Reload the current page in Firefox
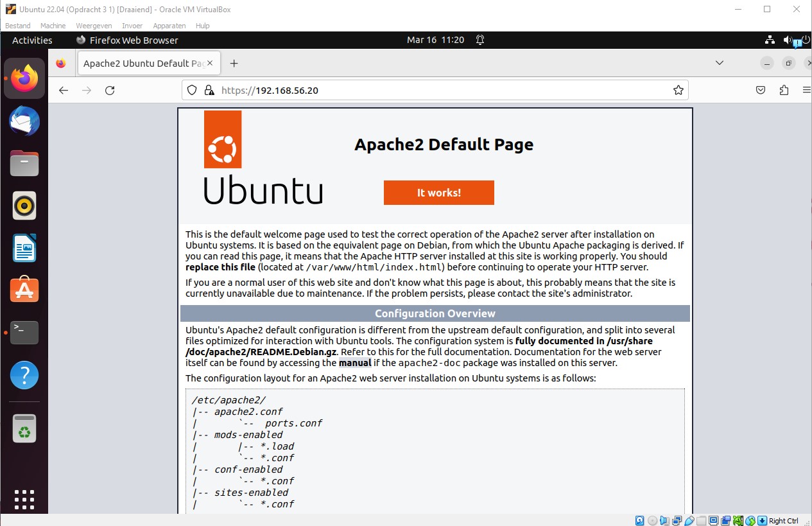This screenshot has height=526, width=812. pos(110,91)
